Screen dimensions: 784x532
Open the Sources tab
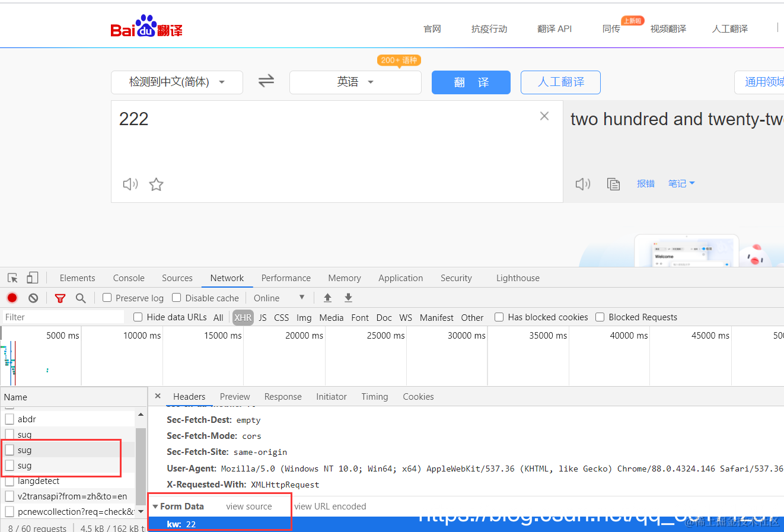pos(177,278)
